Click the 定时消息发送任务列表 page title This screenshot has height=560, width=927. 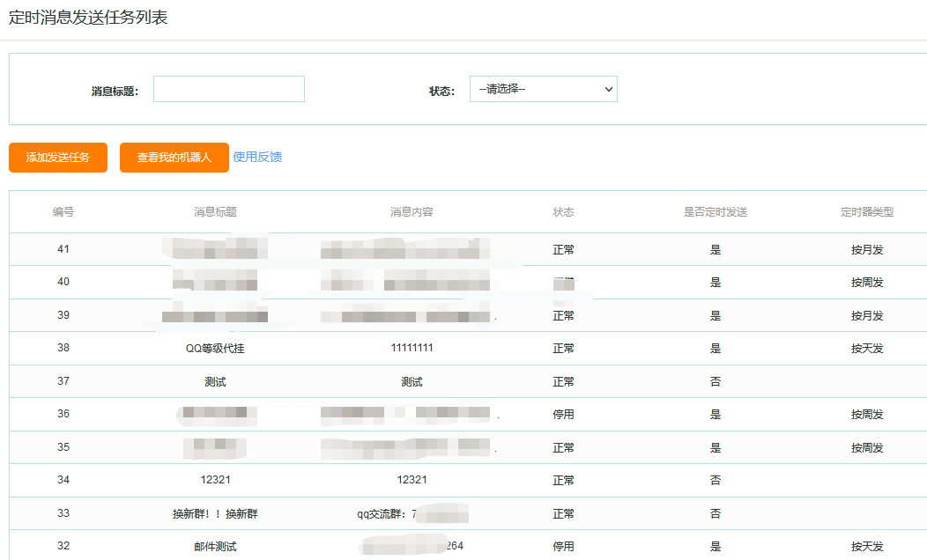[x=85, y=16]
